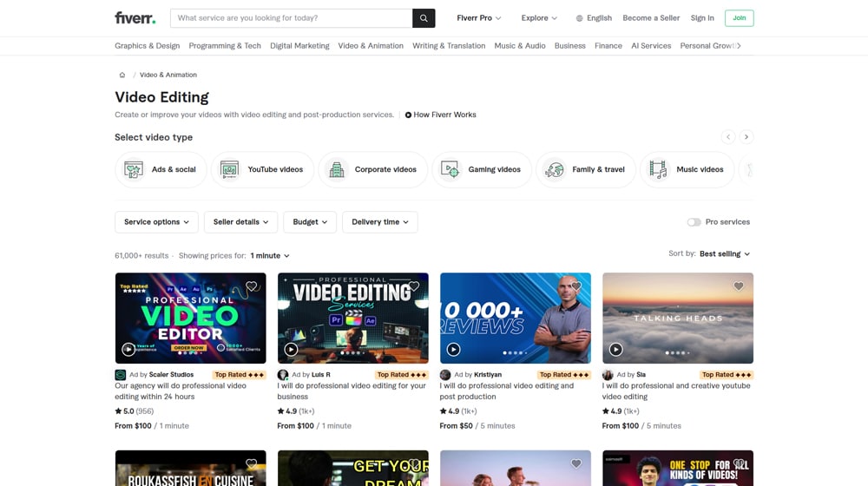Open Luis R's gig title link
868x486 pixels.
(352, 391)
